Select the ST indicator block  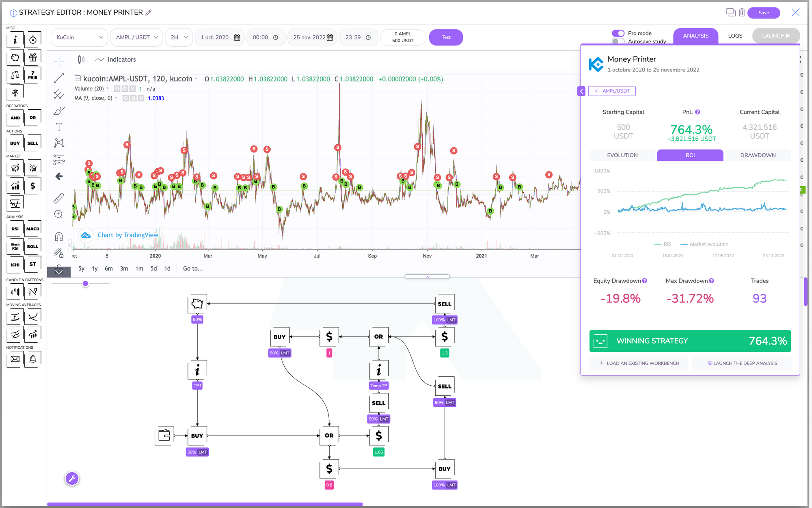(x=33, y=265)
